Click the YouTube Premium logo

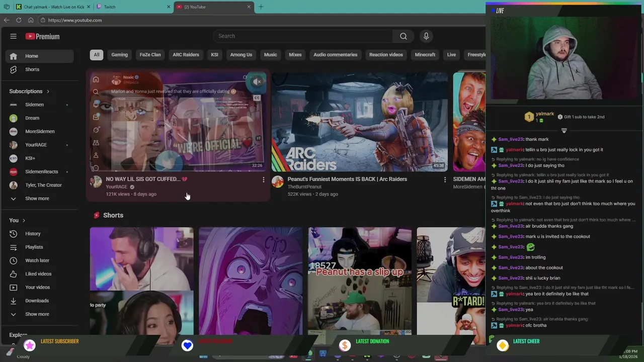click(43, 36)
